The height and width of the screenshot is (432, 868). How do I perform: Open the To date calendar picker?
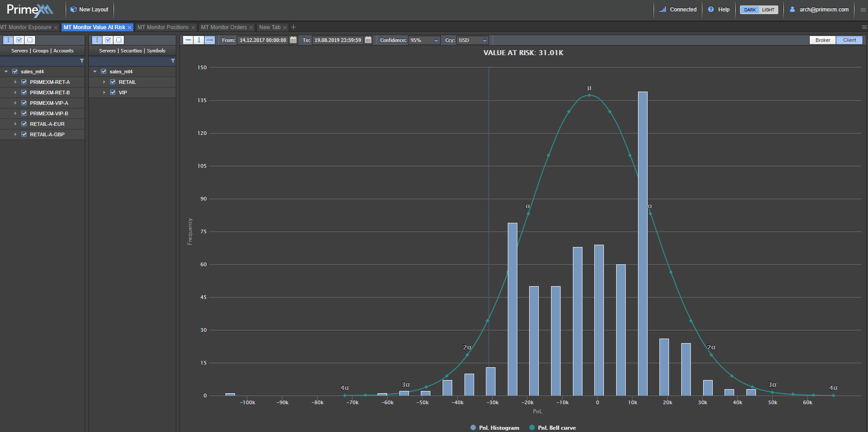(368, 40)
